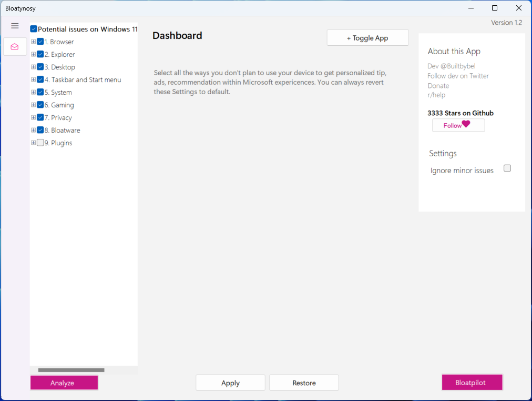This screenshot has width=532, height=401.
Task: Click the heart inside the Follow button
Action: (465, 125)
